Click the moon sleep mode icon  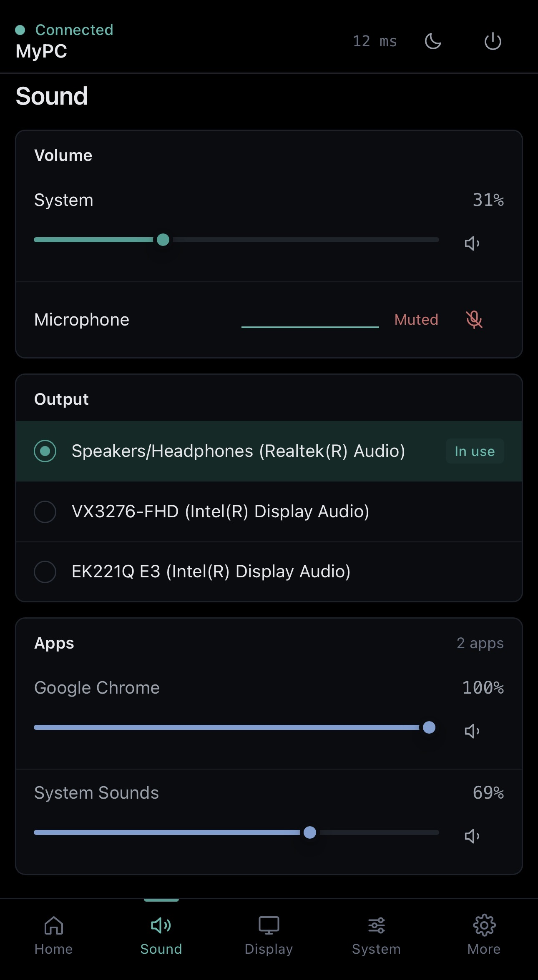(433, 41)
